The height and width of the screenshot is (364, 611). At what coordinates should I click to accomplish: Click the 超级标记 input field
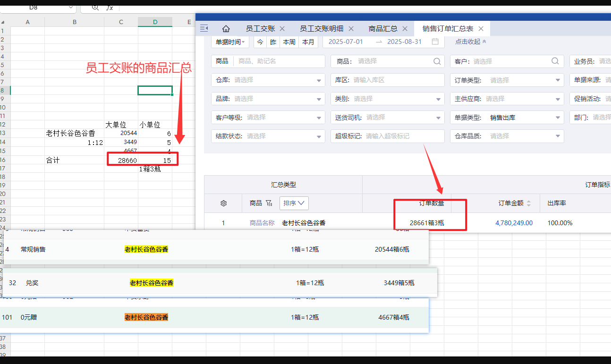tap(404, 136)
